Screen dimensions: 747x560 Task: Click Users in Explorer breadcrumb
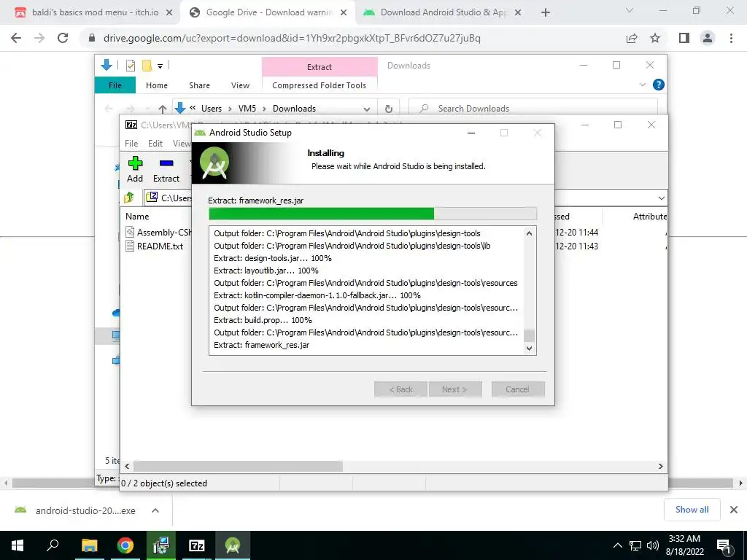(212, 109)
